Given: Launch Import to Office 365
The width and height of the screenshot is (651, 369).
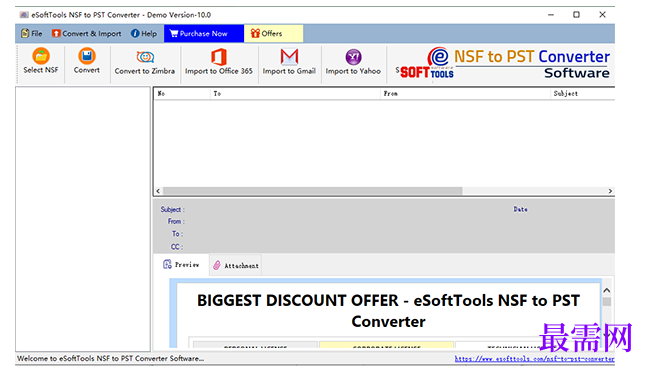Looking at the screenshot, I should pos(219,62).
